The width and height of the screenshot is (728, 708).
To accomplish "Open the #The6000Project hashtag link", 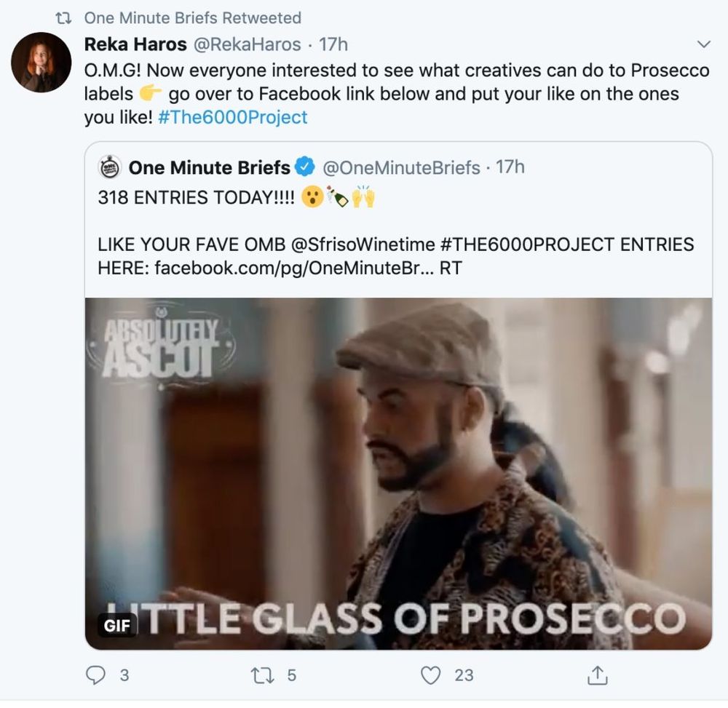I will pyautogui.click(x=233, y=117).
